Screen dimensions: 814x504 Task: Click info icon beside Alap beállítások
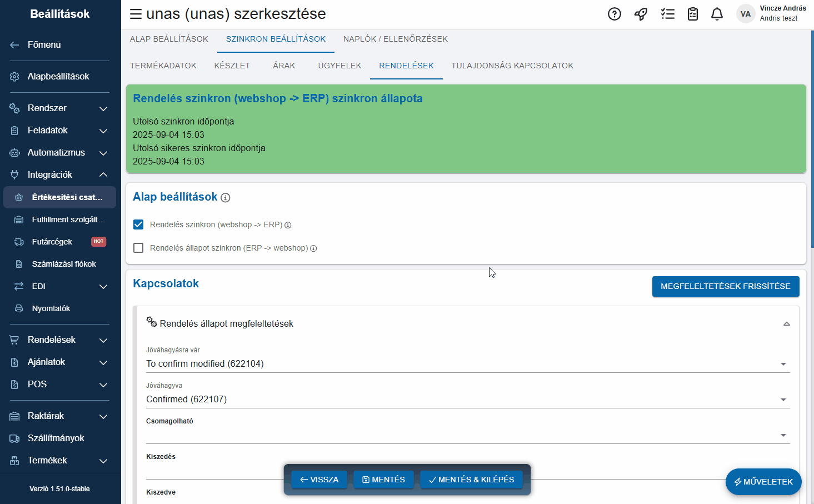(x=226, y=198)
